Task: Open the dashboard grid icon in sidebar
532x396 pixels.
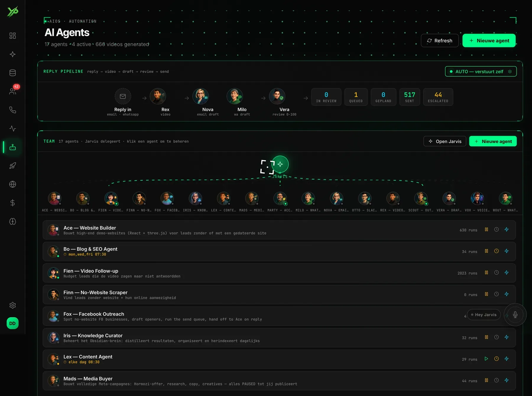Action: [x=12, y=36]
